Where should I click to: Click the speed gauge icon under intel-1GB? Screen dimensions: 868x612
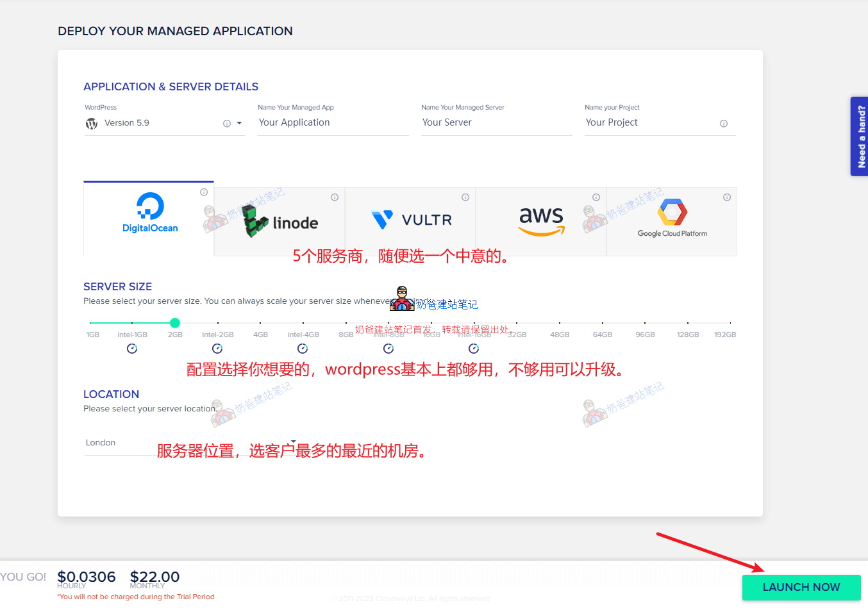point(132,349)
